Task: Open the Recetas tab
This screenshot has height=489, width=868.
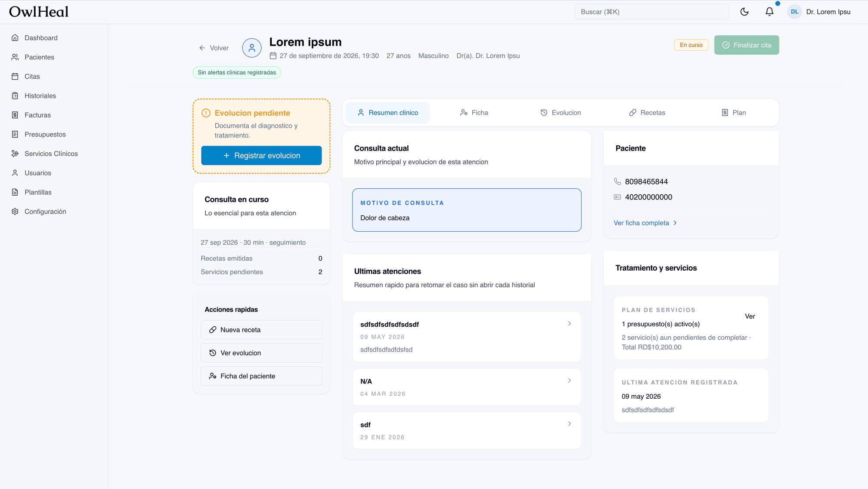Action: (647, 113)
